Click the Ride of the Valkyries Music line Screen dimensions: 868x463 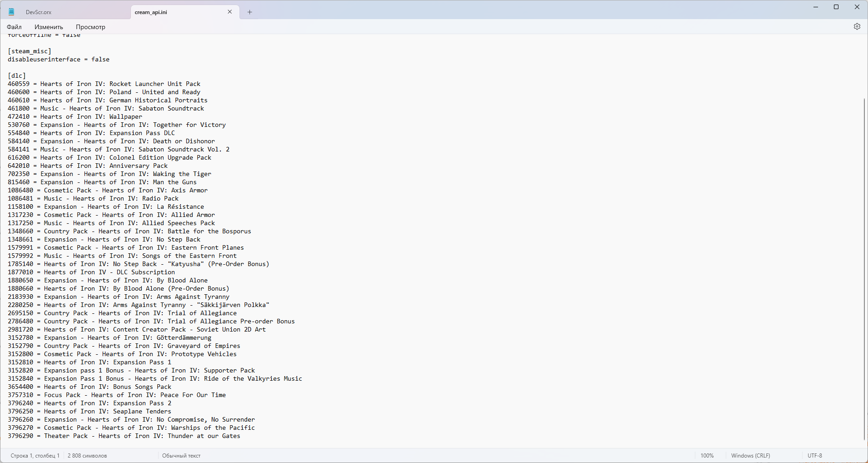click(x=155, y=379)
